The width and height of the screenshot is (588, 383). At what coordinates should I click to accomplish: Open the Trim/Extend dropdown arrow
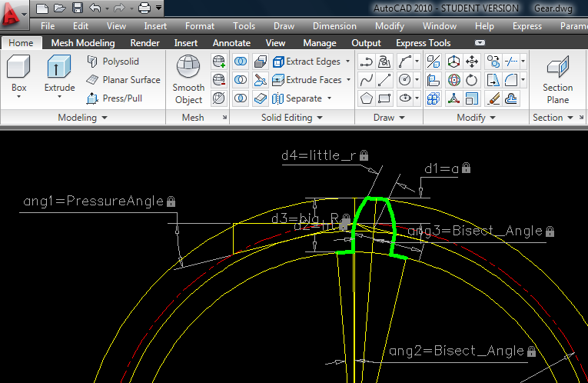(x=523, y=62)
